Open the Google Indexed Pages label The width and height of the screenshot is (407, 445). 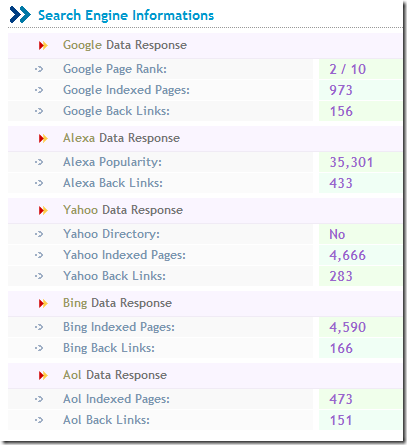coord(126,90)
